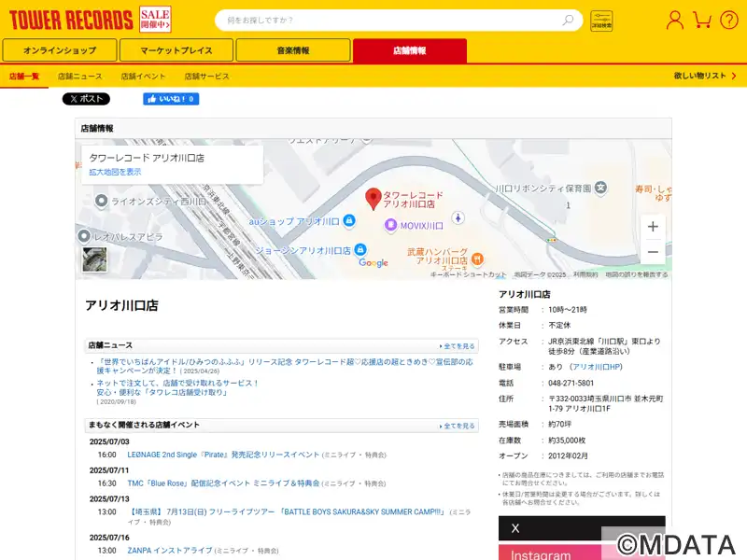Click the X ポスト share button
Screen dimensions: 747x560
(x=86, y=99)
